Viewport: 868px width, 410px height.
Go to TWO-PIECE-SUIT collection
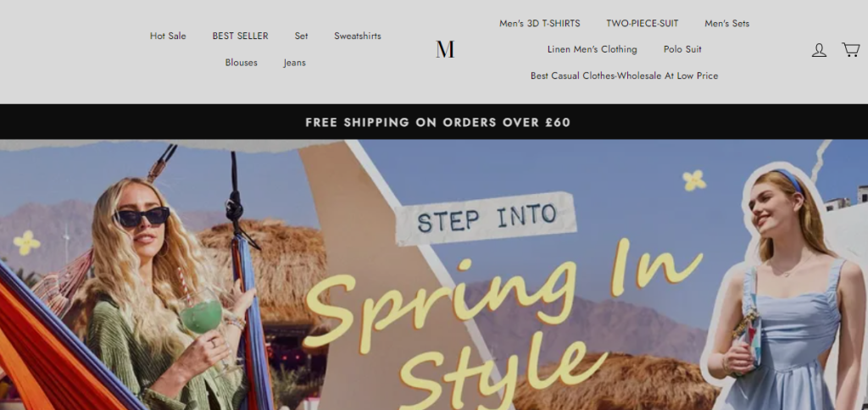pos(643,23)
